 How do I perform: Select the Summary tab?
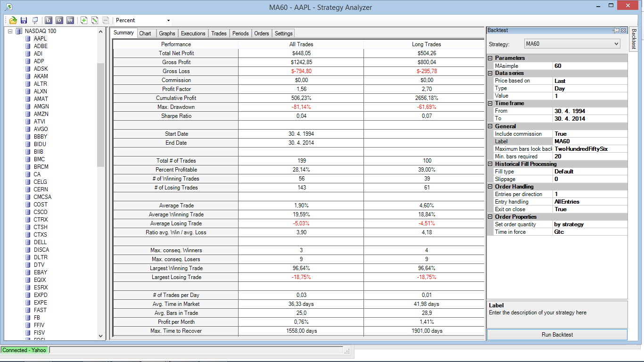[124, 33]
